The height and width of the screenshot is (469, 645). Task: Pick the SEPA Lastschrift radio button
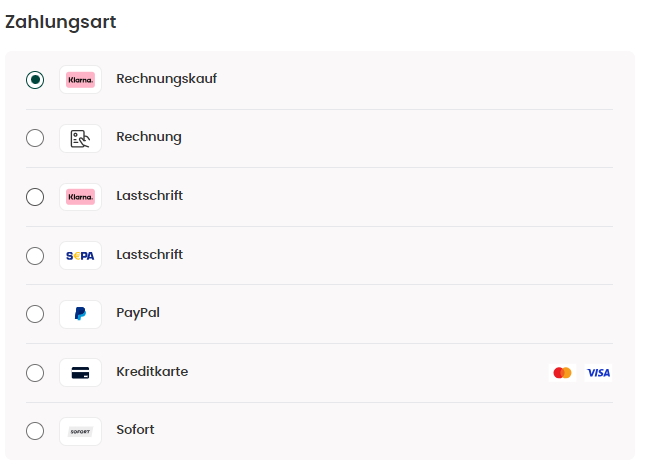pos(35,255)
